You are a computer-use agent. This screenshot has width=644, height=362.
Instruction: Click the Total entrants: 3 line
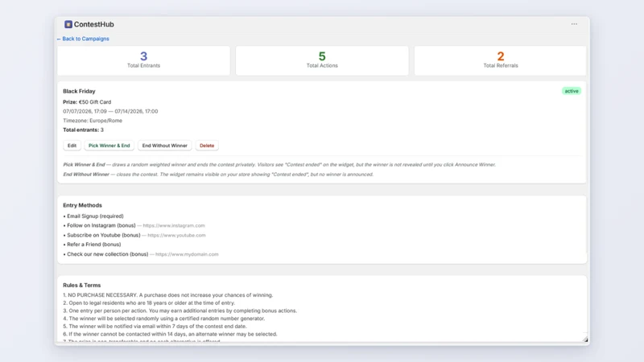tap(84, 130)
